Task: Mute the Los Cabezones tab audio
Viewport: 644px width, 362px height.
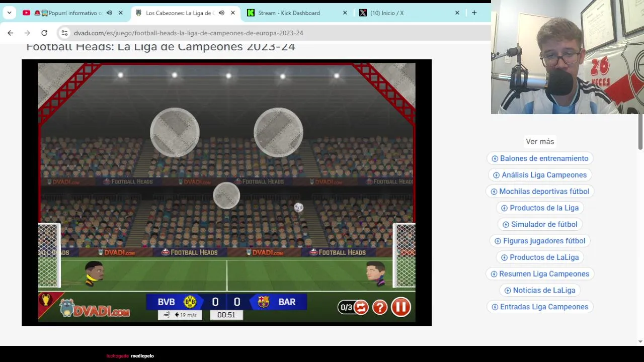Action: tap(221, 13)
